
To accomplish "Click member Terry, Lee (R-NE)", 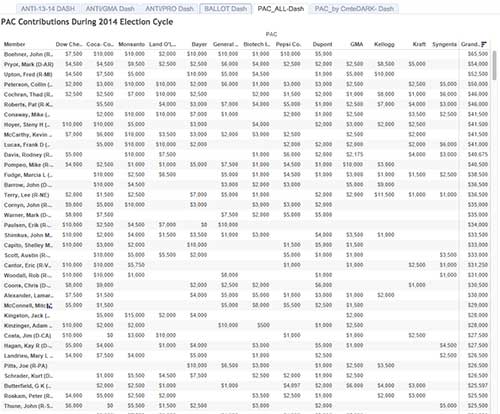I will point(27,195).
